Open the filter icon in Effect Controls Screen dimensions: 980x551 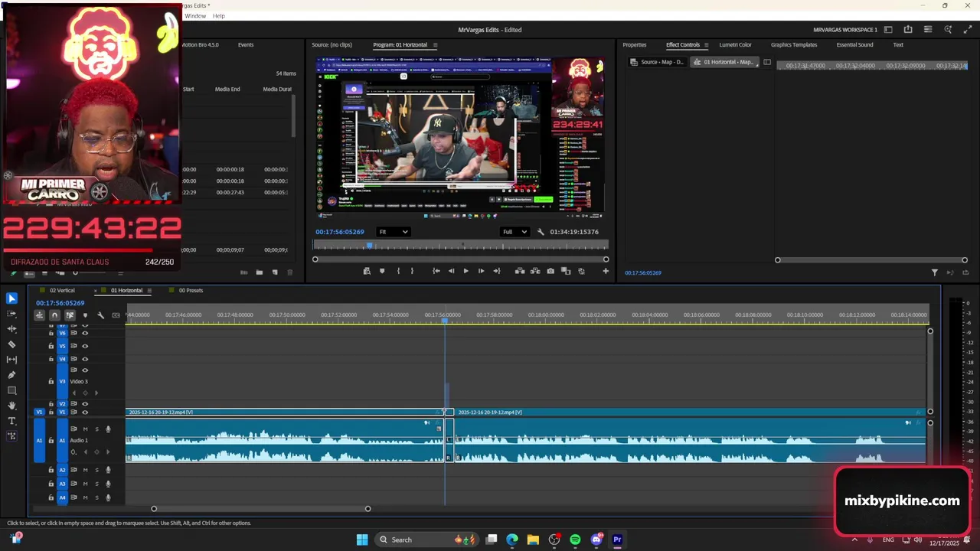pos(935,272)
